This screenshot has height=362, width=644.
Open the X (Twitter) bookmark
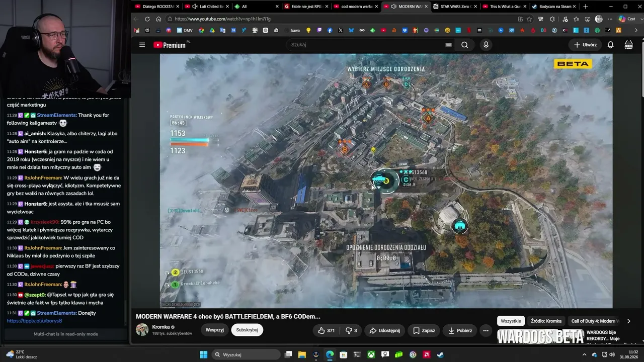click(341, 30)
